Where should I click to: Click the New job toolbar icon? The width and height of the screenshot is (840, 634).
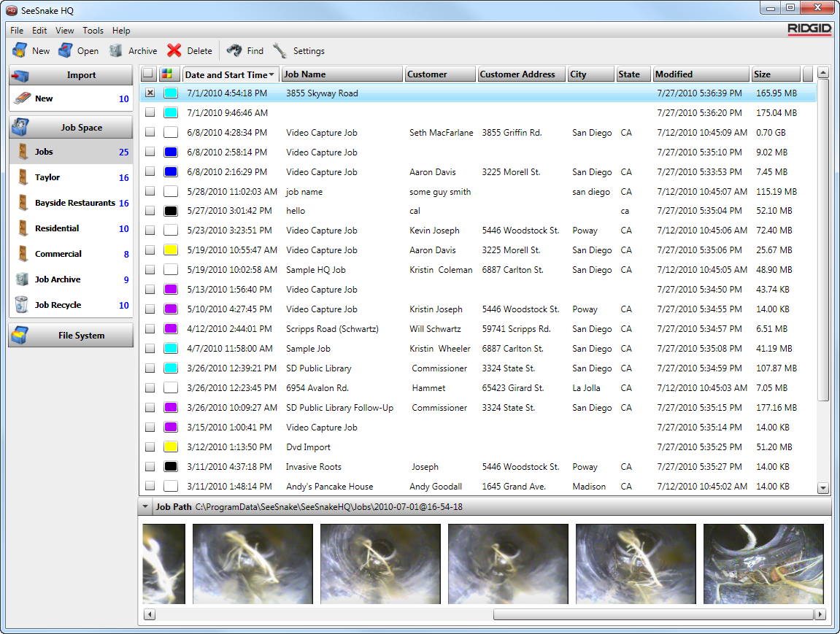pyautogui.click(x=20, y=50)
